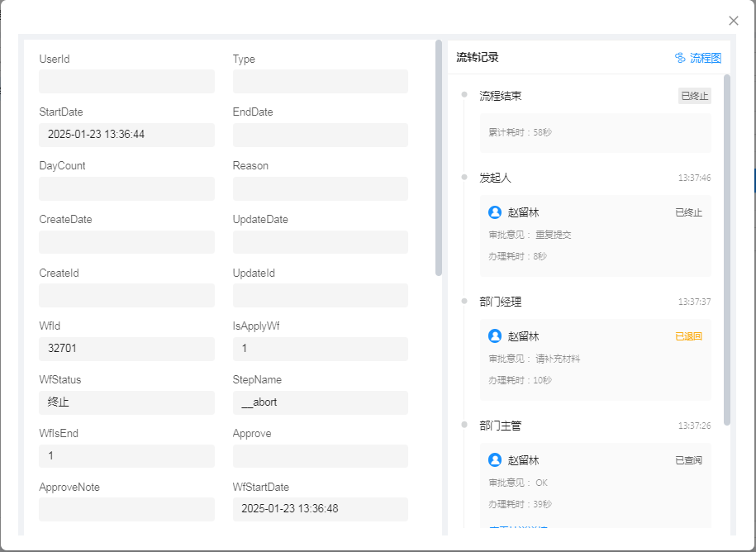
Task: Click the avatar icon under 部门经理
Action: (495, 336)
